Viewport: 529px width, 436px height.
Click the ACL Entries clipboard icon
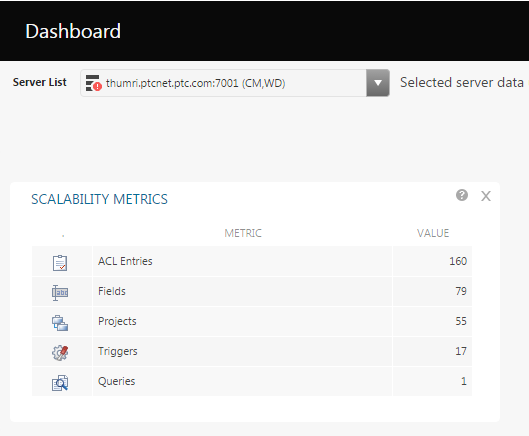click(60, 263)
